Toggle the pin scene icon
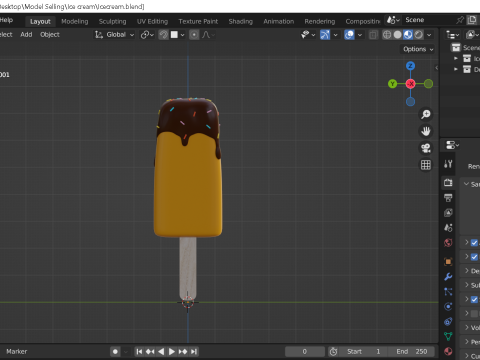 pyautogui.click(x=460, y=20)
